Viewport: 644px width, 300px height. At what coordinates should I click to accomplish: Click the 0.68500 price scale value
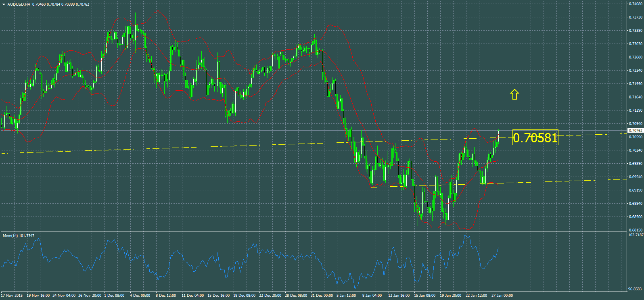(x=636, y=217)
